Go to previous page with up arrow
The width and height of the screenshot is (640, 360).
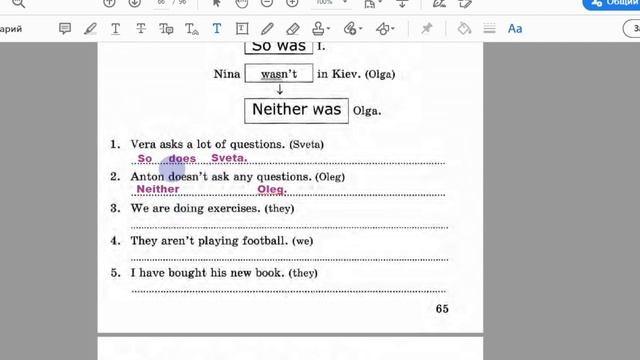(x=109, y=3)
